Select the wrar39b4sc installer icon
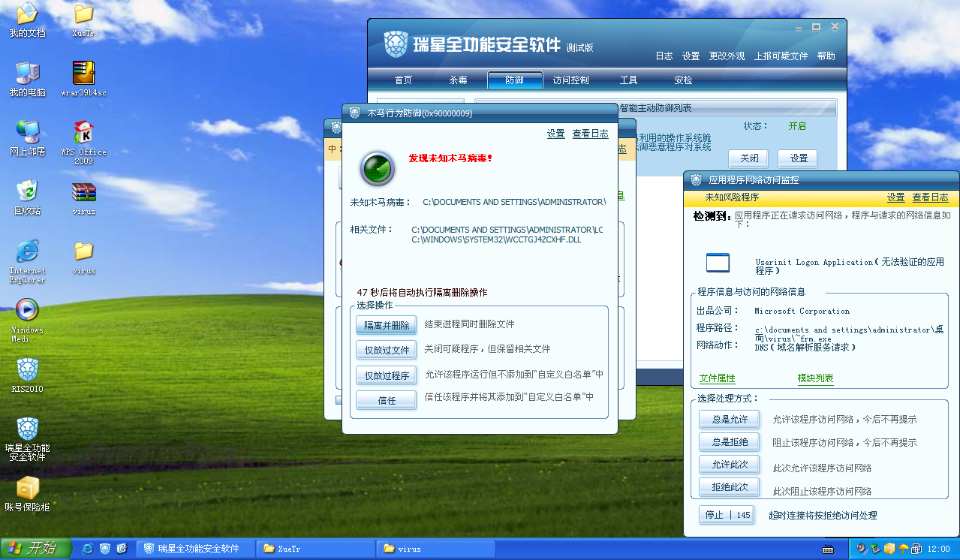 click(83, 79)
